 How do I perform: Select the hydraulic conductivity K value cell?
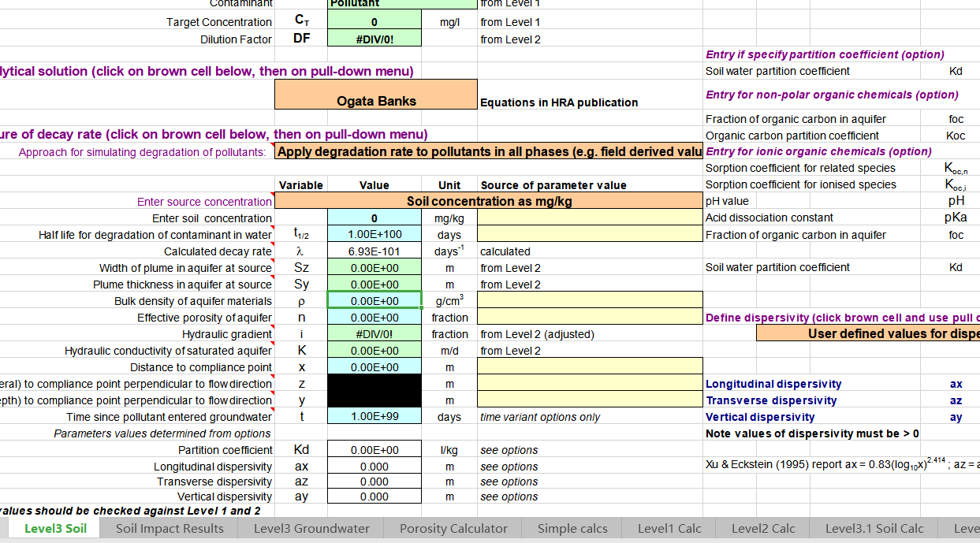pos(374,351)
